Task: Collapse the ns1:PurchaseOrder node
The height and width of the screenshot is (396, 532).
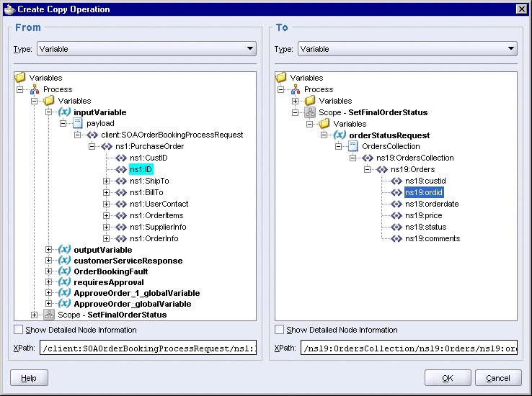Action: click(92, 146)
